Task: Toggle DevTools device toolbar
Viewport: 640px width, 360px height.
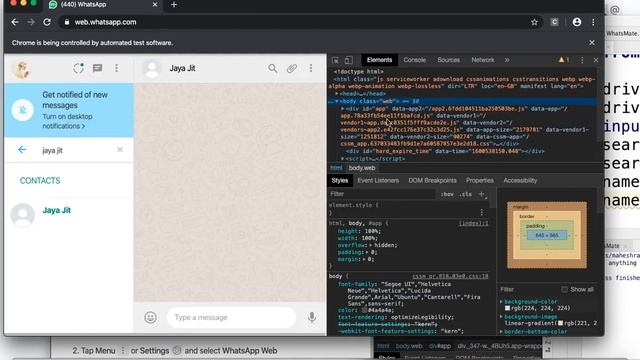Action: coord(348,60)
